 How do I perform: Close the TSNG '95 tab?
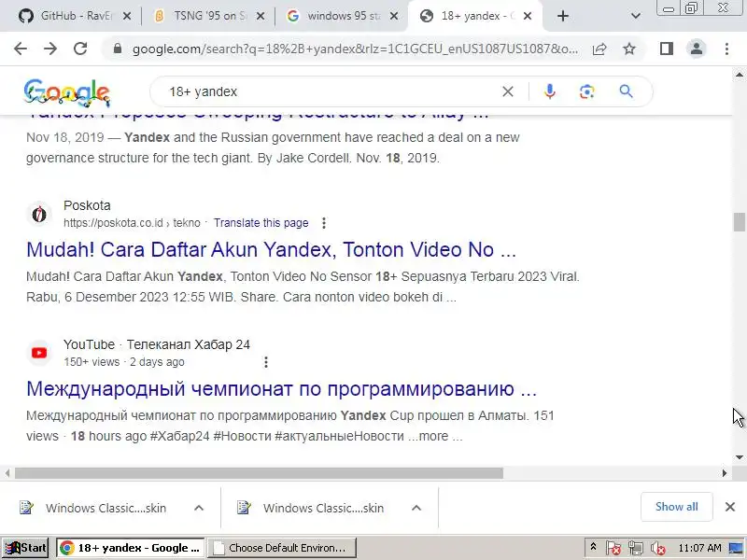coord(261,16)
